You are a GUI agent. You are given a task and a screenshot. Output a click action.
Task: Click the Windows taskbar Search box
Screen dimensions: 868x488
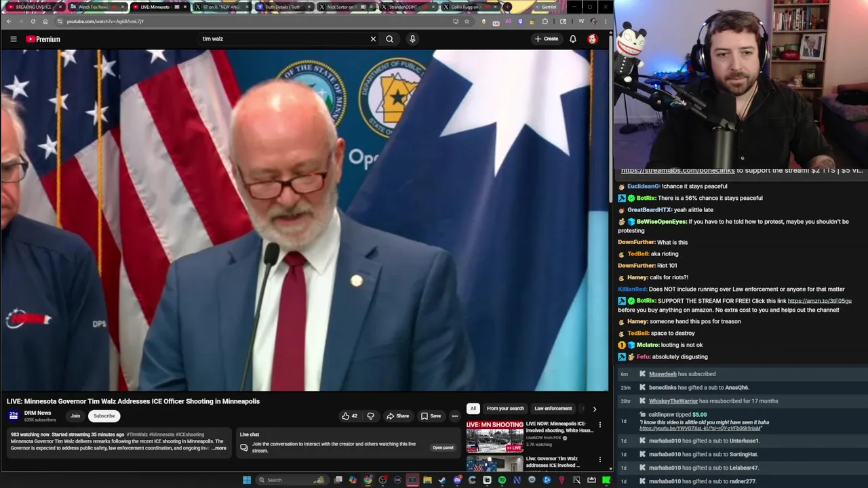[x=292, y=480]
